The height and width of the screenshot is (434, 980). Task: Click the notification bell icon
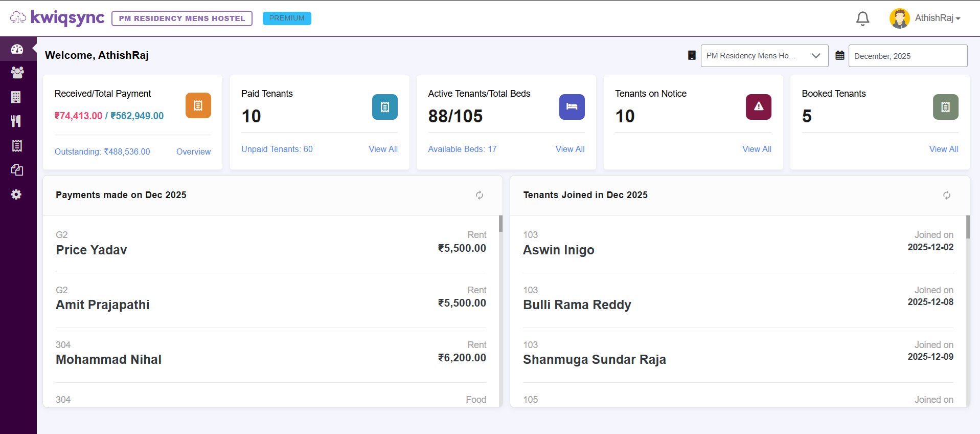862,18
